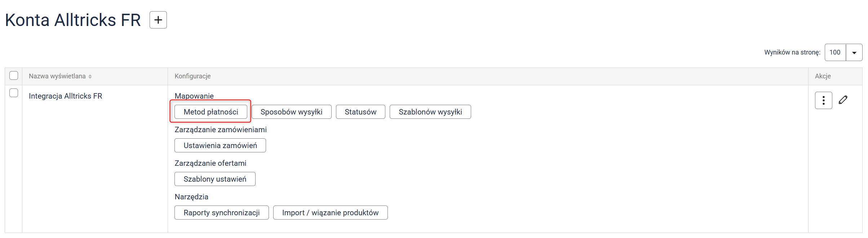Open Szablonów wysyłki mapping
The height and width of the screenshot is (238, 868).
click(x=430, y=112)
